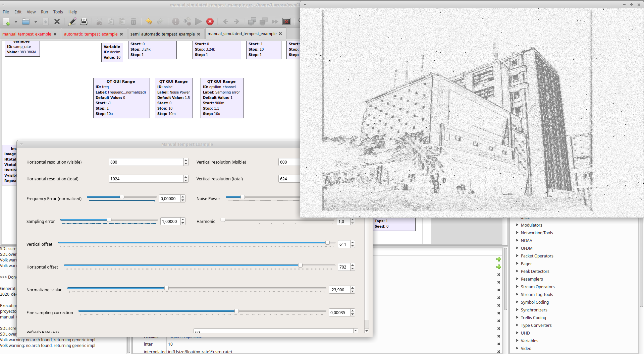The height and width of the screenshot is (354, 644).
Task: Kill the flowgraph with the red stop icon
Action: (x=210, y=22)
